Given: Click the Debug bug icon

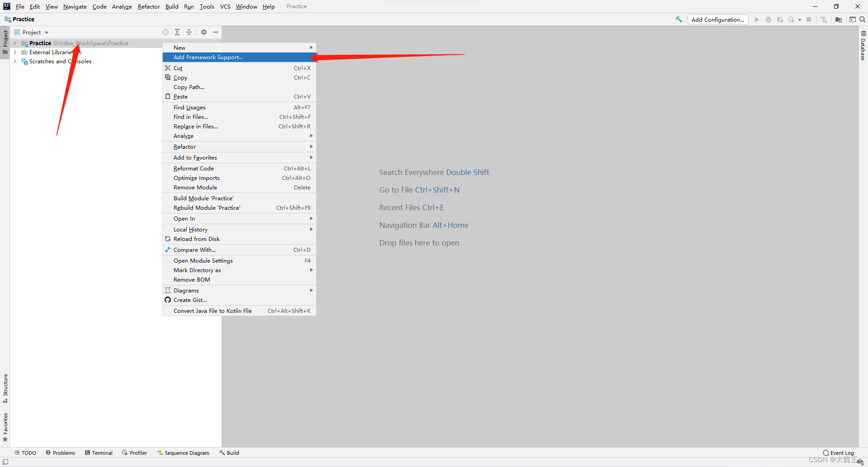Looking at the screenshot, I should [769, 19].
